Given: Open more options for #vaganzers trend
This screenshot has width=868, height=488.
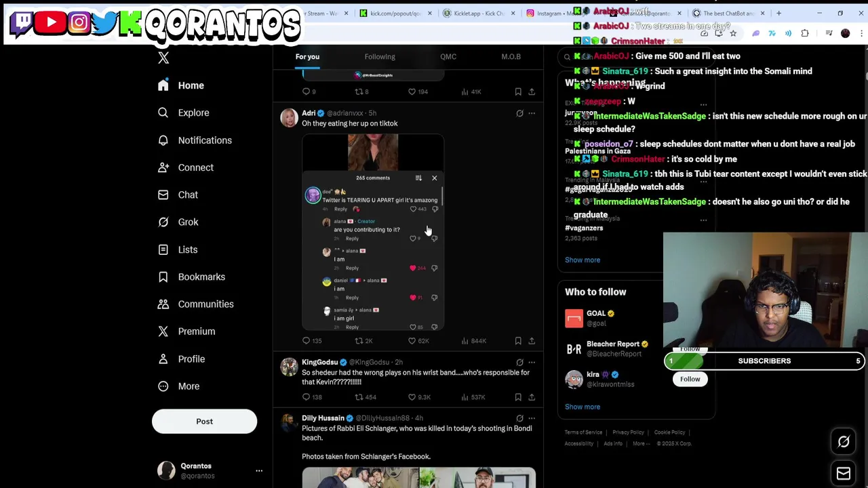Looking at the screenshot, I should [703, 220].
